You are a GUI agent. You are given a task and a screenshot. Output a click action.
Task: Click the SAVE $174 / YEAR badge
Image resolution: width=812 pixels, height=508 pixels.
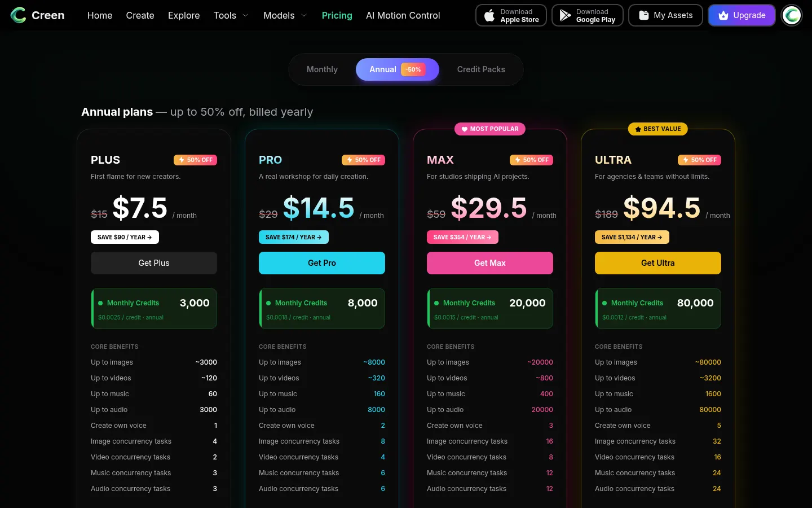(294, 237)
